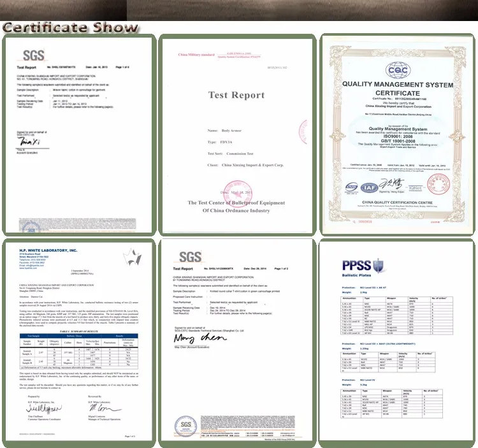This screenshot has height=448, width=478.
Task: Click "QUALITY MANAGEMENT SYSTEM" heading
Action: coord(398,84)
